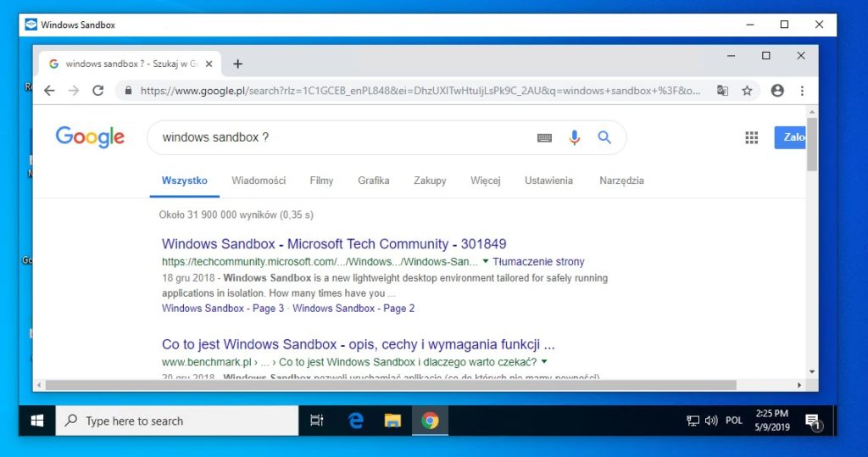Open Windows Sandbox Microsoft Tech Community result
The width and height of the screenshot is (868, 457).
(x=334, y=243)
